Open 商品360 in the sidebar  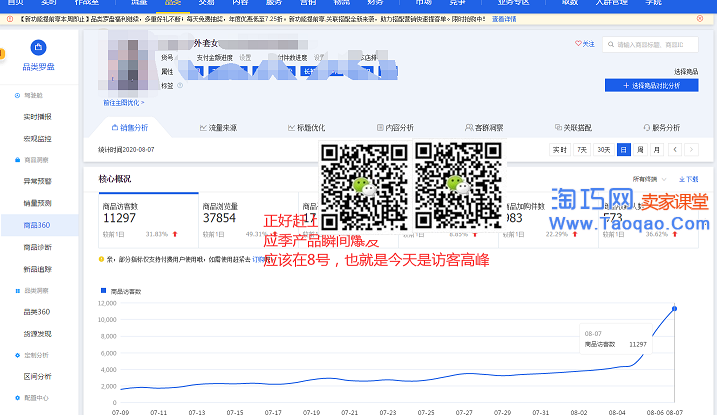click(x=39, y=225)
